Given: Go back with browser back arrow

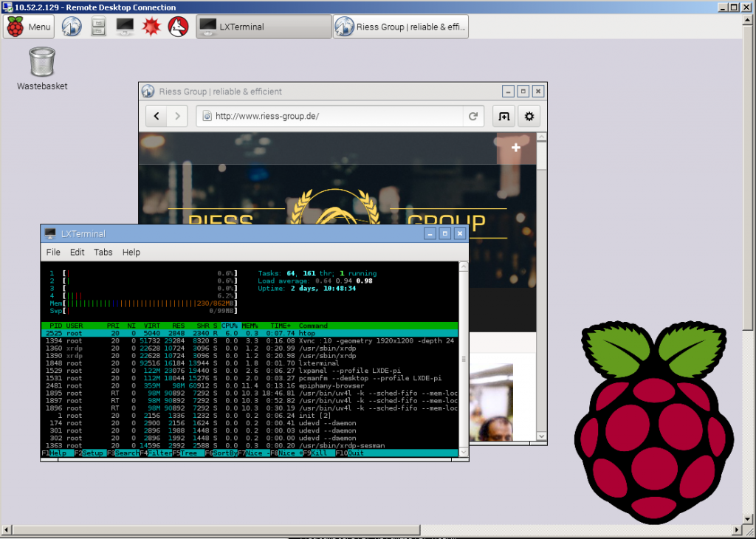Looking at the screenshot, I should click(157, 116).
